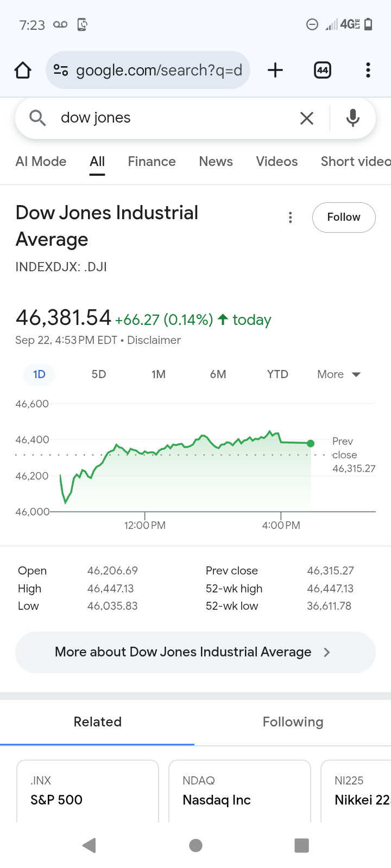Follow the Dow Jones Industrial Average
The height and width of the screenshot is (868, 391).
click(344, 218)
